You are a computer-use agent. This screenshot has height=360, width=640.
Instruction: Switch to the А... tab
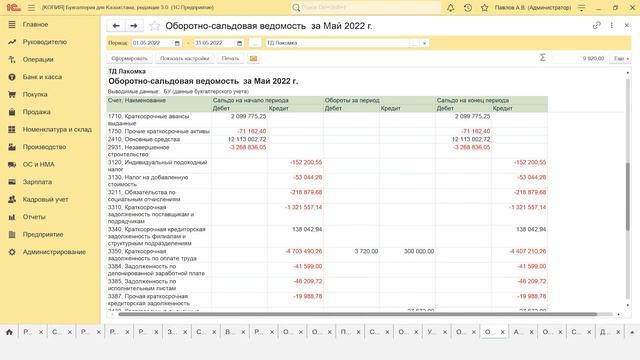click(518, 332)
